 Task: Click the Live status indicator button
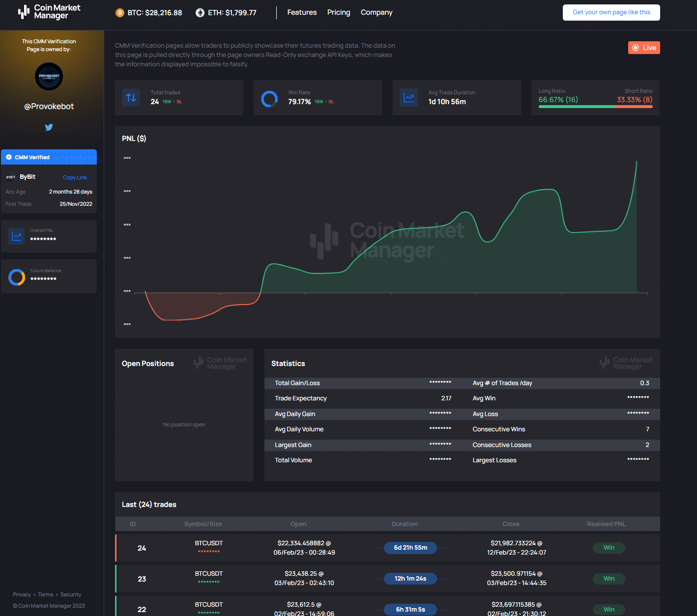[x=644, y=48]
